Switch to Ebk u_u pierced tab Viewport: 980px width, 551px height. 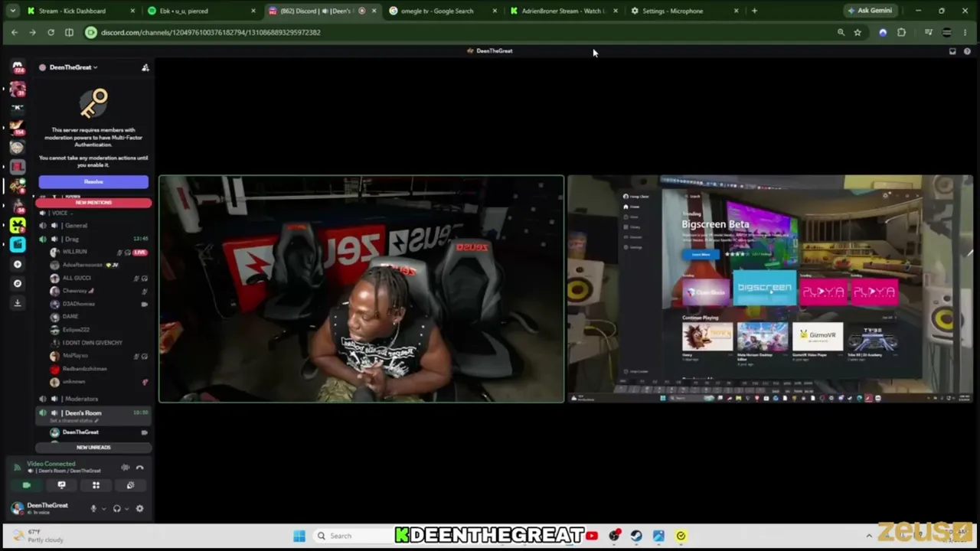(201, 11)
